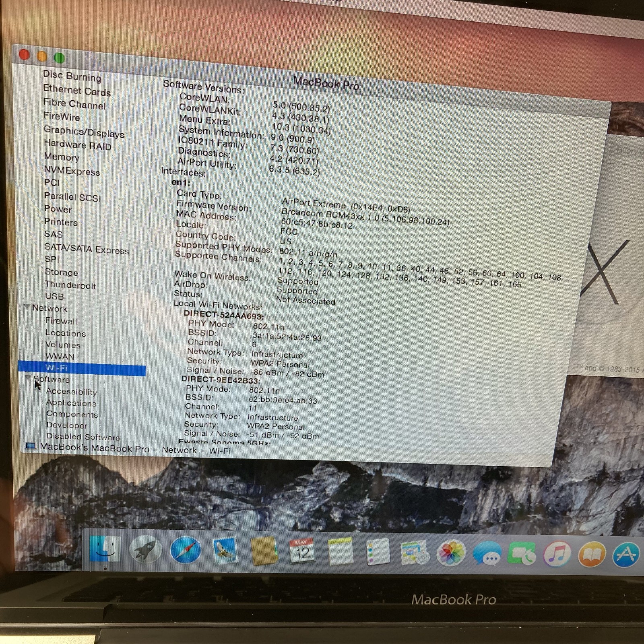Open Contacts book icon in Dock
644x644 pixels.
[264, 551]
